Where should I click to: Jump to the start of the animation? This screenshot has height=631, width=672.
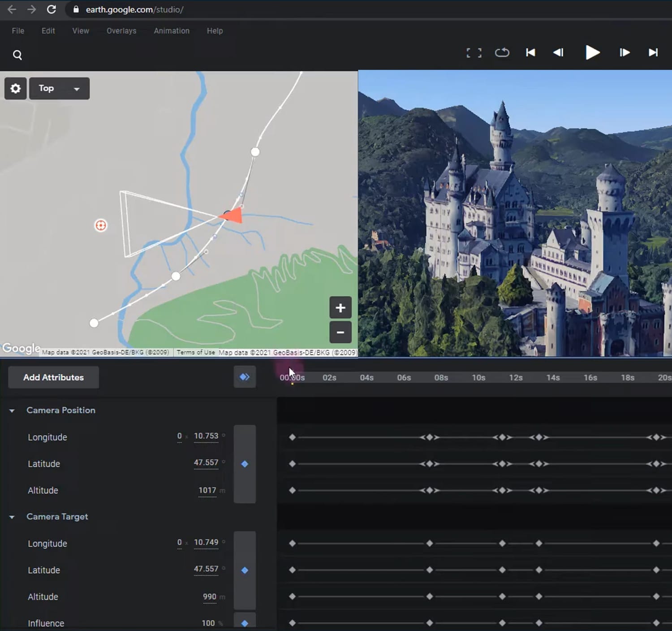tap(530, 53)
